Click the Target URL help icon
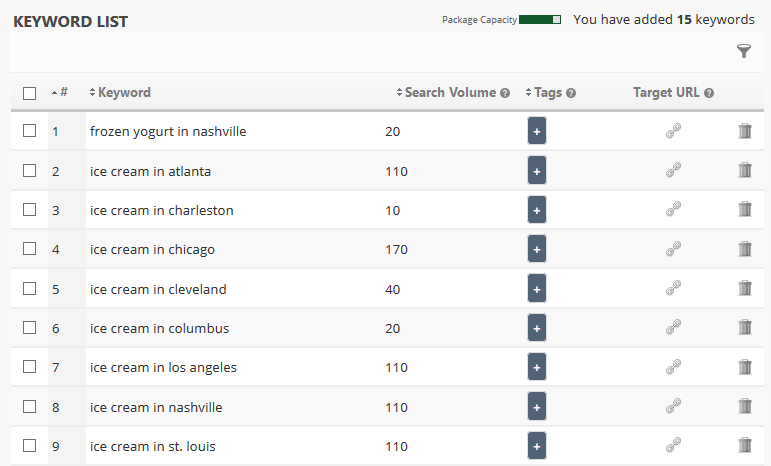 click(x=709, y=93)
